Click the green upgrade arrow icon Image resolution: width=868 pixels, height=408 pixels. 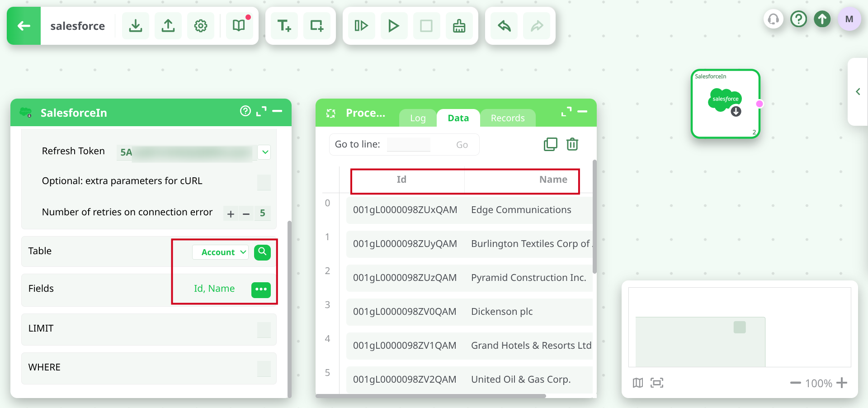pos(822,19)
